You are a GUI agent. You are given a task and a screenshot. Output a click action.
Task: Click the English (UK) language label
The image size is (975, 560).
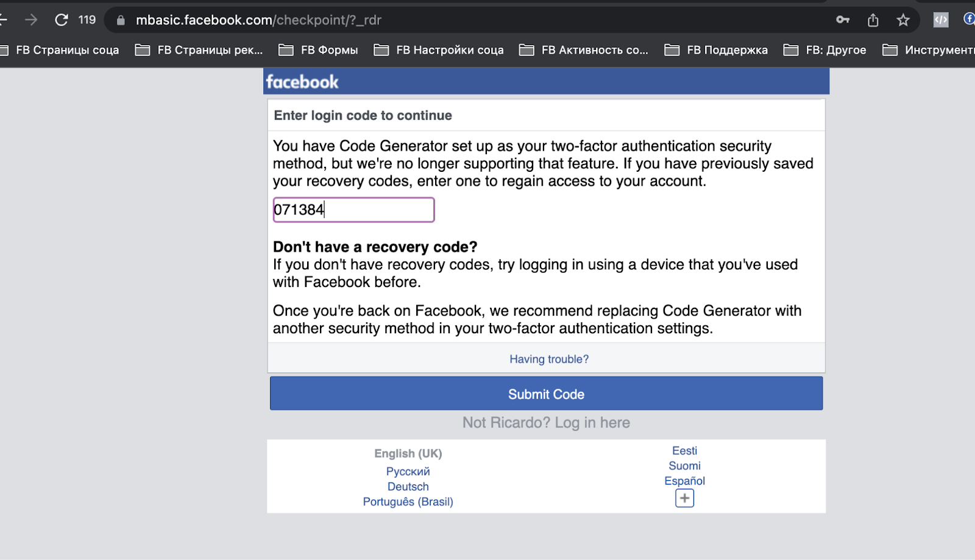[x=408, y=453]
